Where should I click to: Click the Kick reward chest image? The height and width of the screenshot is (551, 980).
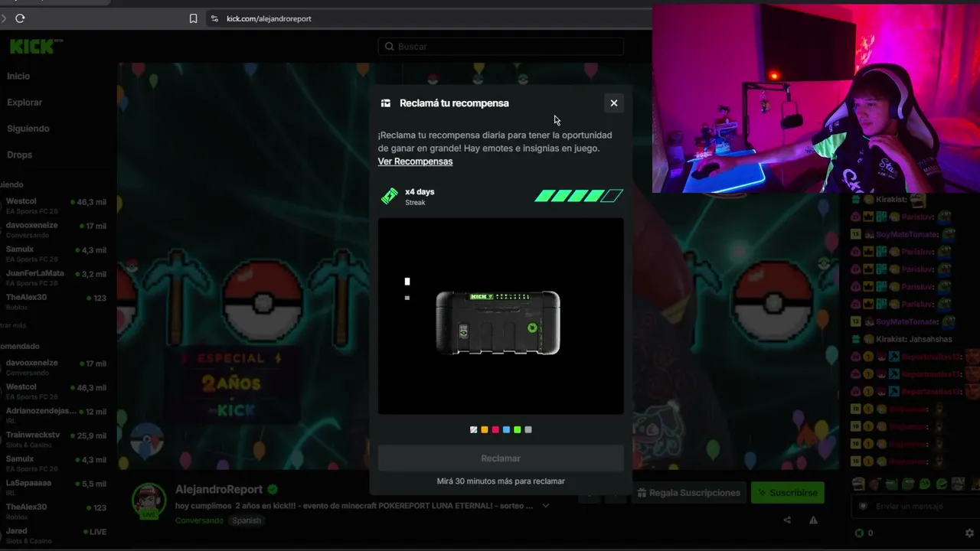pos(498,322)
